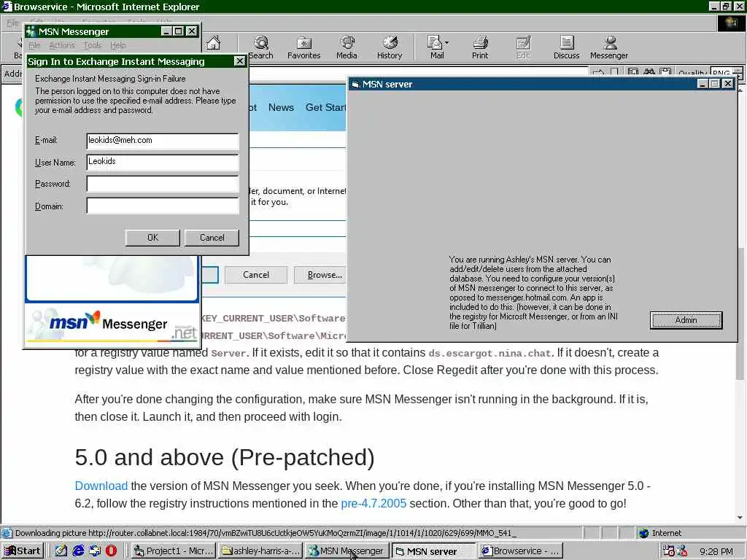
Task: Click the Print toolbar icon
Action: [x=480, y=47]
